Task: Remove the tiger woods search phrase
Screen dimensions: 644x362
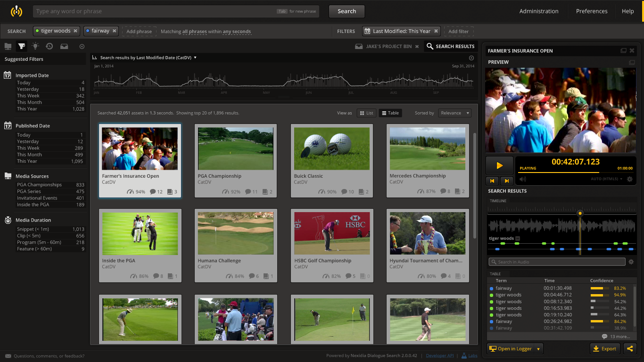Action: point(75,31)
